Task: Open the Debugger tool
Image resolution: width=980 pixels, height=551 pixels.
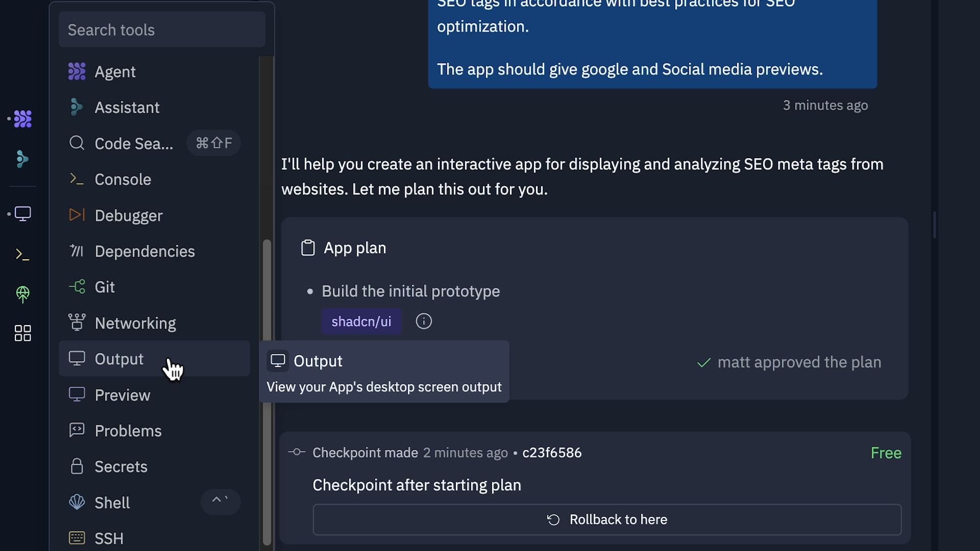Action: click(129, 215)
